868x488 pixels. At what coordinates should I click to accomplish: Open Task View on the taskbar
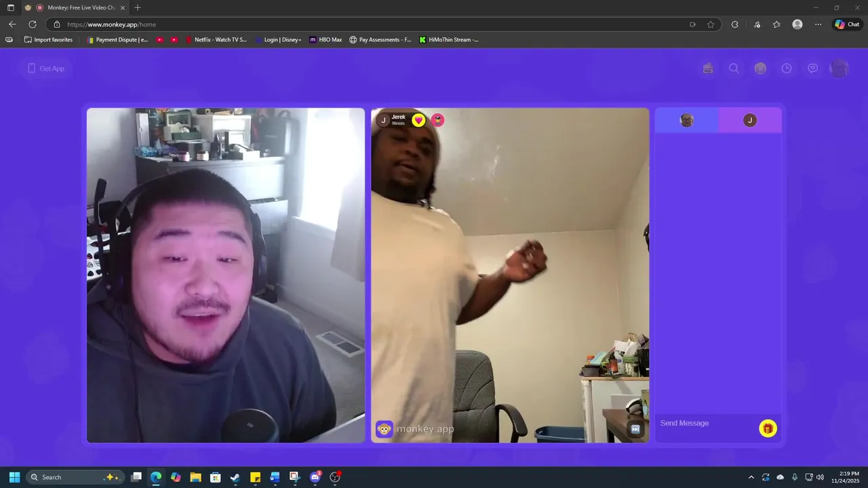(136, 477)
